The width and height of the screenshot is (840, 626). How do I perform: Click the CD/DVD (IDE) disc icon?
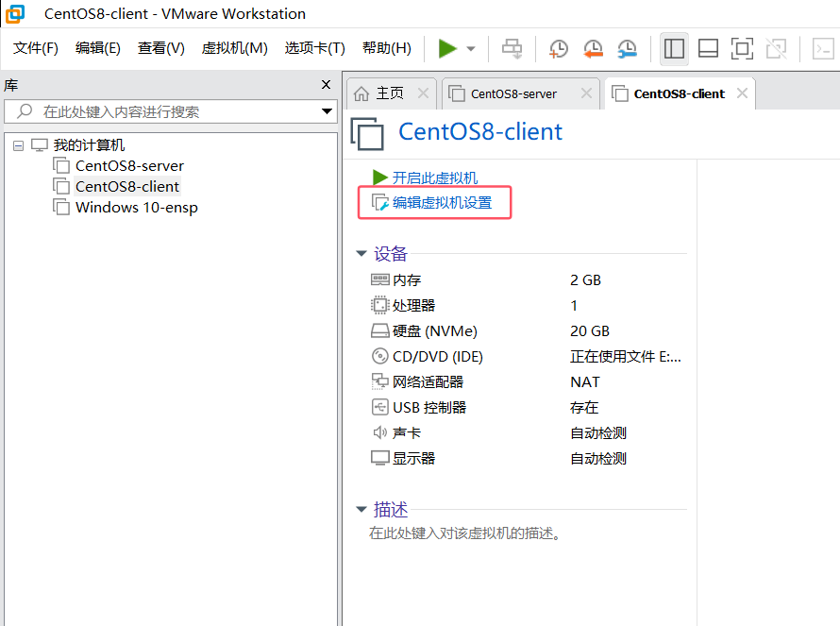[x=379, y=356]
